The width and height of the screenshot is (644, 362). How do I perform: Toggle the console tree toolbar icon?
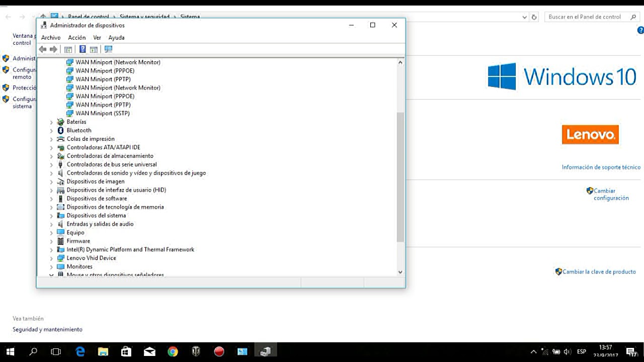(68, 49)
